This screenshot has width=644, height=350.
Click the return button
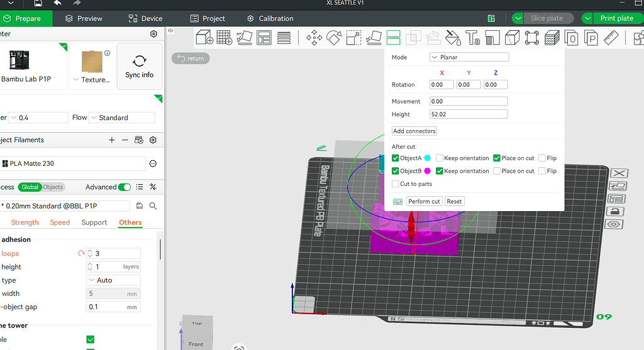point(191,58)
